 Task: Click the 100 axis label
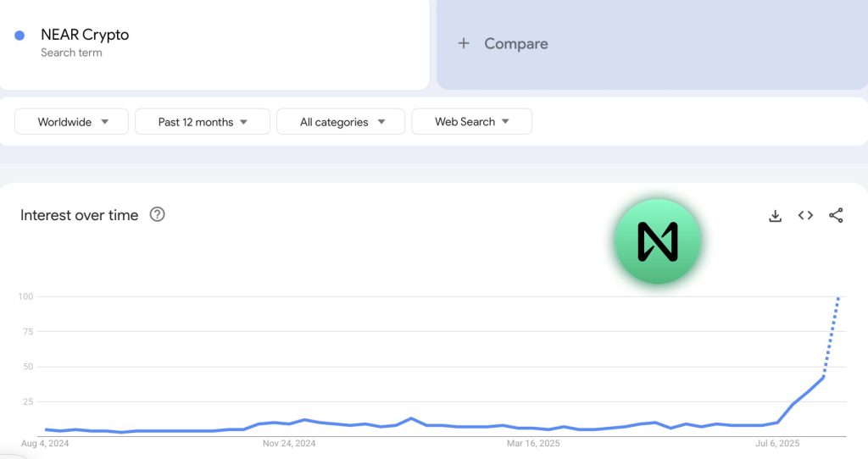[25, 296]
